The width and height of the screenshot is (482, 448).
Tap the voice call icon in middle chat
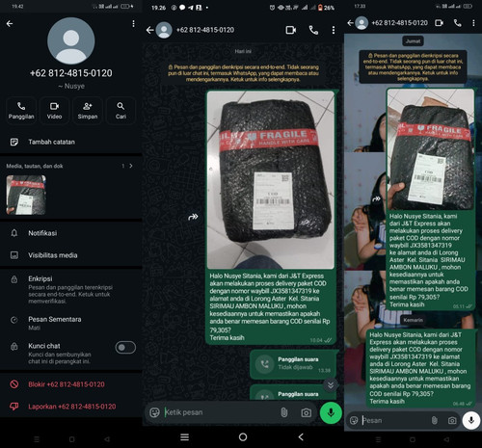coord(313,30)
